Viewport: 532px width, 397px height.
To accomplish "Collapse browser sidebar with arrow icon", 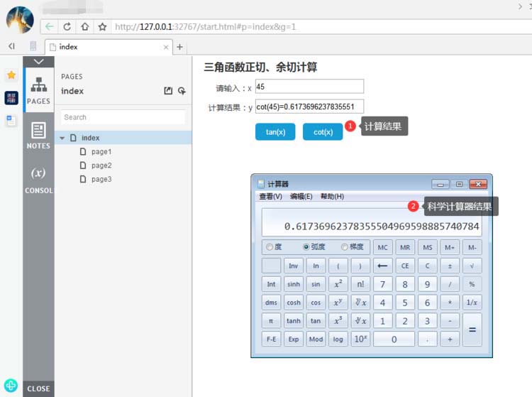I will (x=11, y=46).
